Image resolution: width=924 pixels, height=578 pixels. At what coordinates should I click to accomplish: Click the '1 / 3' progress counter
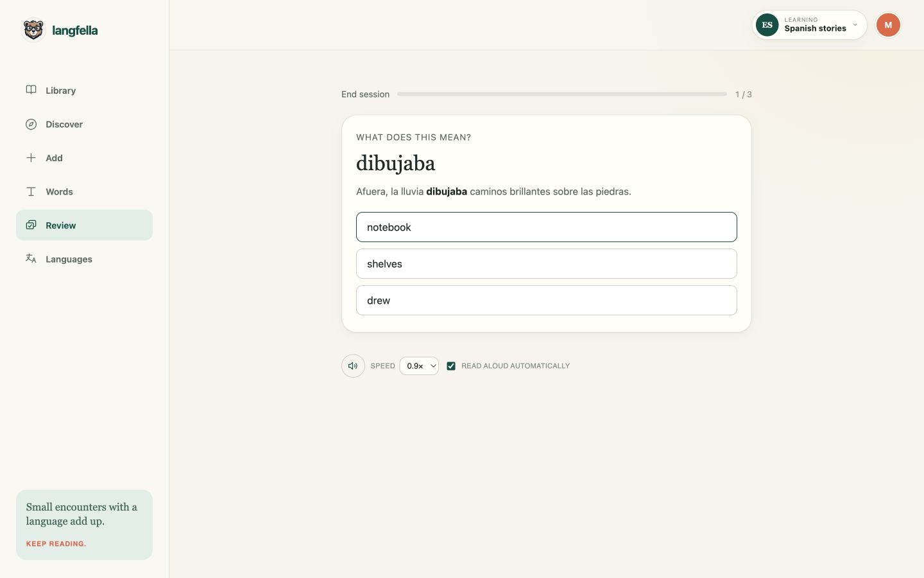tap(743, 94)
